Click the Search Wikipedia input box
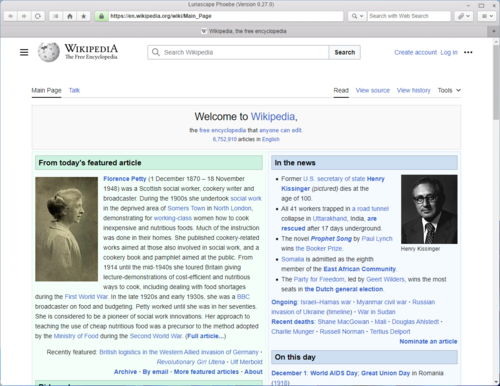500x386 pixels. (238, 52)
